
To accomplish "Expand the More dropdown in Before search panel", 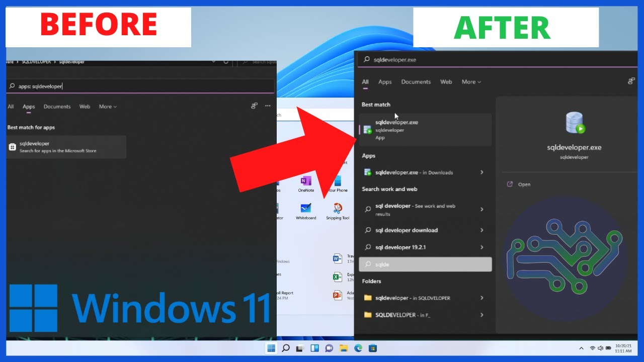I will [x=108, y=107].
